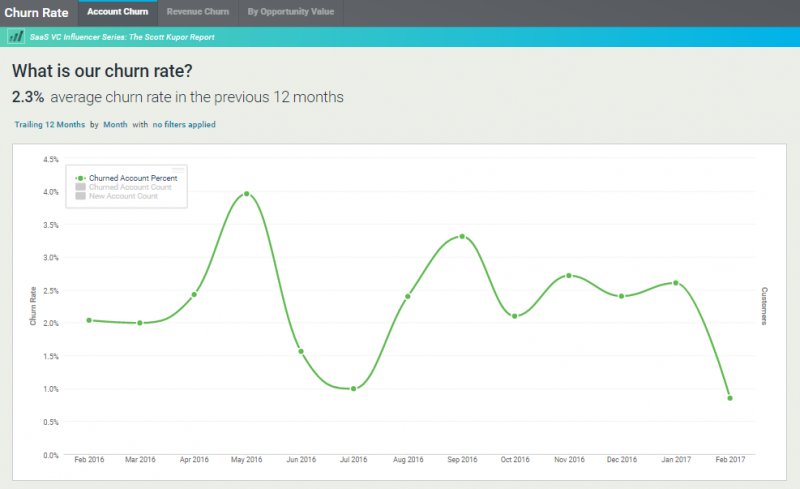Open the Account Churn tab
The width and height of the screenshot is (800, 489).
[x=117, y=12]
